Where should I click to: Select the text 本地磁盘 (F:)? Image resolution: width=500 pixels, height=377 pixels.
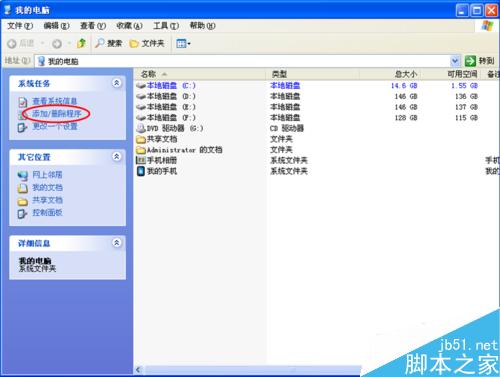click(171, 118)
